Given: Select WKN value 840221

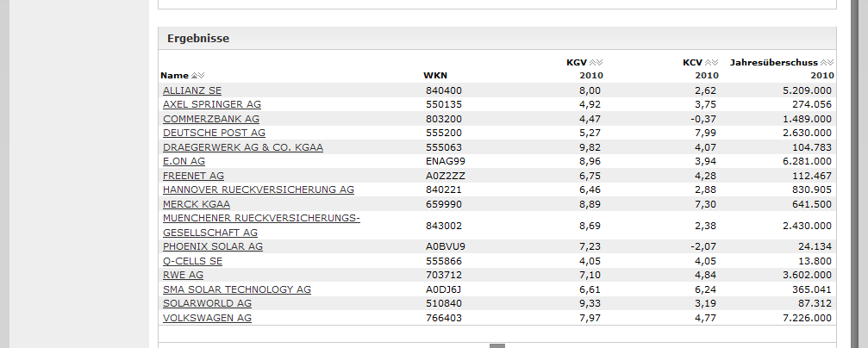Looking at the screenshot, I should point(443,190).
